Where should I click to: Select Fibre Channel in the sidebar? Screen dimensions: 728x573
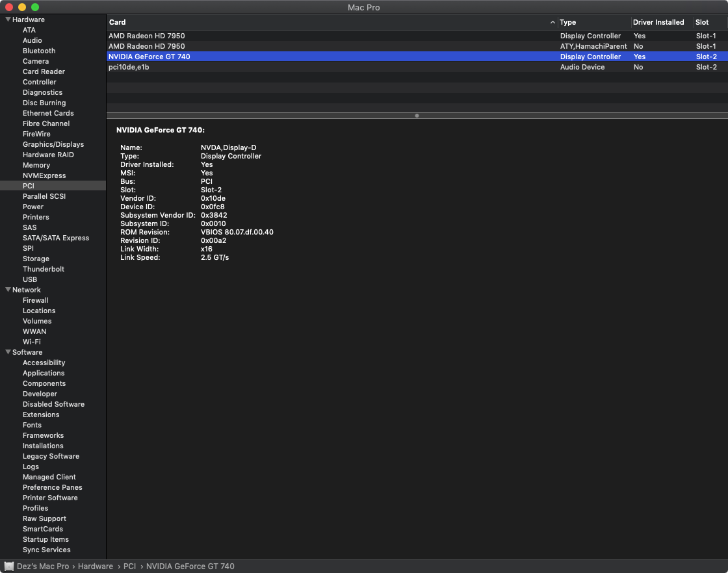pos(46,123)
